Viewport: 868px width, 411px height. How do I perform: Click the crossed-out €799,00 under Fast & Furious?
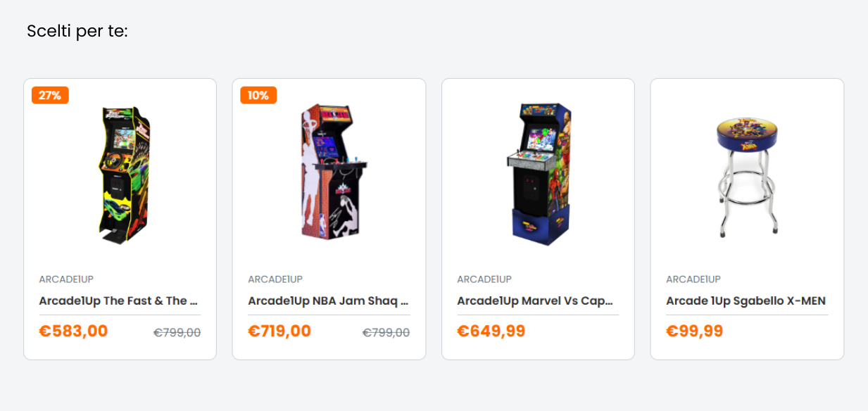tap(177, 332)
